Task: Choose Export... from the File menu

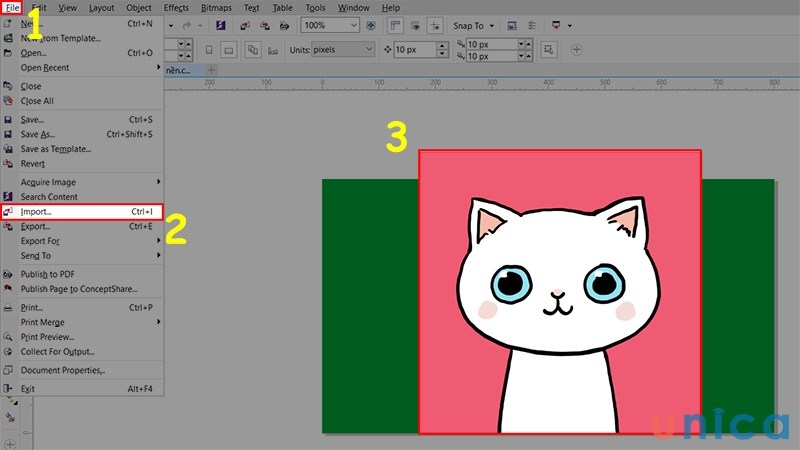Action: click(82, 226)
